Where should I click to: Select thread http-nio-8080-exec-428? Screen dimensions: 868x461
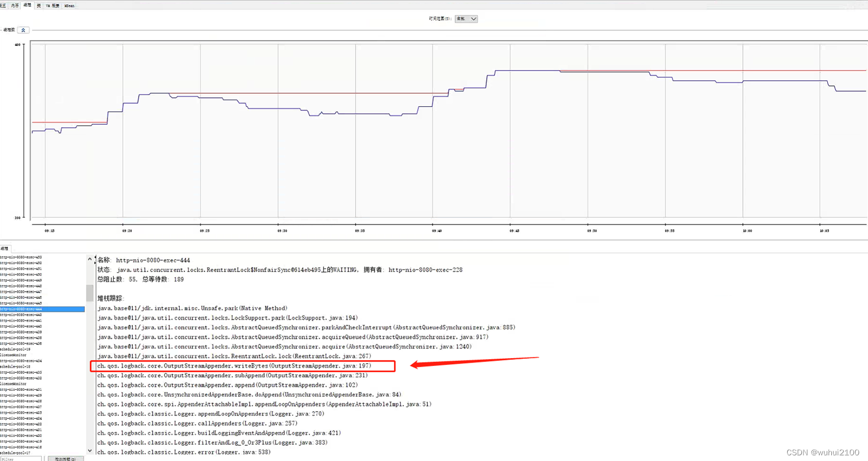point(21,401)
